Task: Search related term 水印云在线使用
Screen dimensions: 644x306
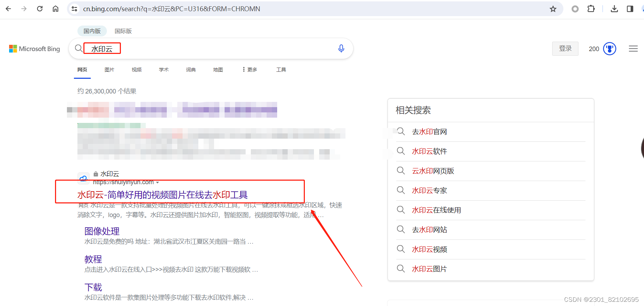Action: [x=437, y=210]
